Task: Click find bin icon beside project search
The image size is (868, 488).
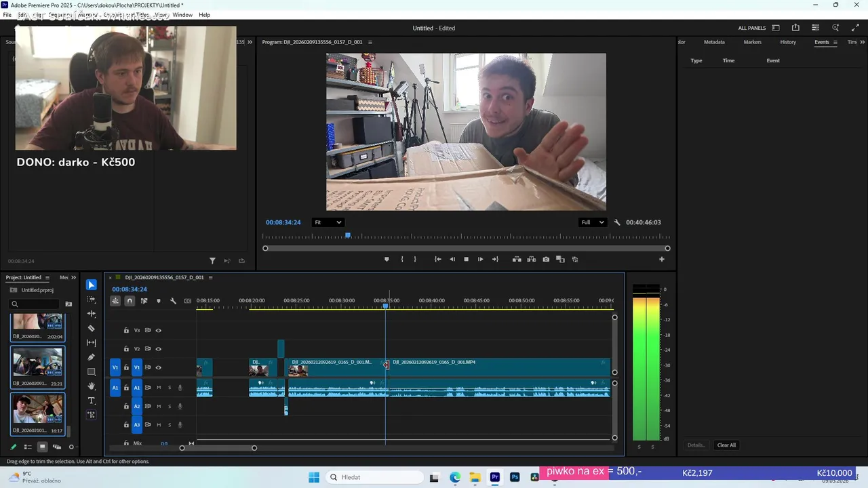Action: pyautogui.click(x=68, y=304)
